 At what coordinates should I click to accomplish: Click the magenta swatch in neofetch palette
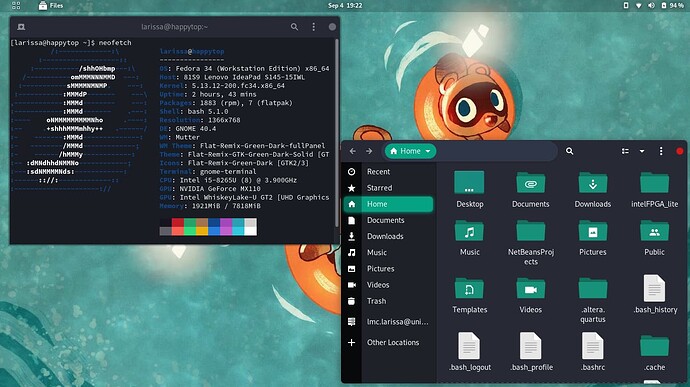(226, 223)
